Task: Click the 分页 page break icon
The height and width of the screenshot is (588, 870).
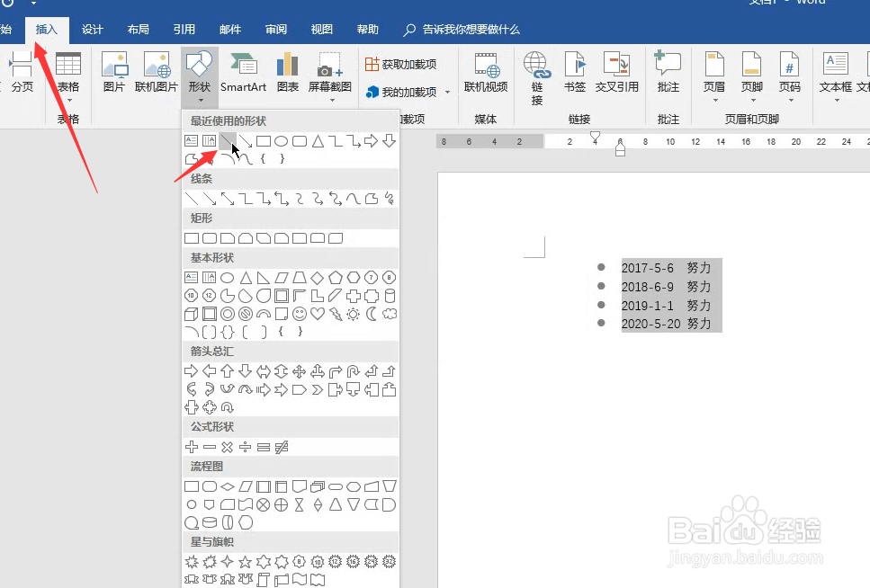Action: 21,72
